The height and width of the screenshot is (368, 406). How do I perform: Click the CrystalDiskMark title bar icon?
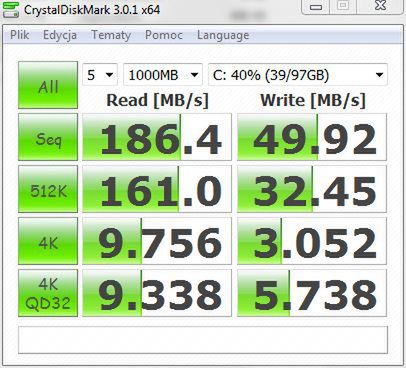11,9
